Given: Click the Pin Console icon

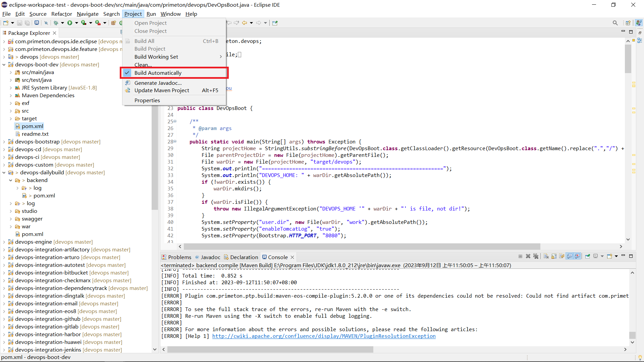Looking at the screenshot, I should 587,256.
